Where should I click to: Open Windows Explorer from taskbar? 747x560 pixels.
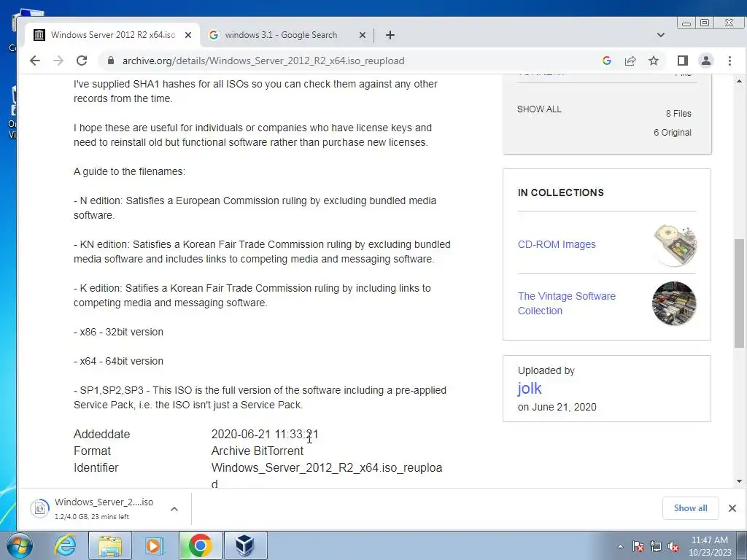pyautogui.click(x=110, y=545)
